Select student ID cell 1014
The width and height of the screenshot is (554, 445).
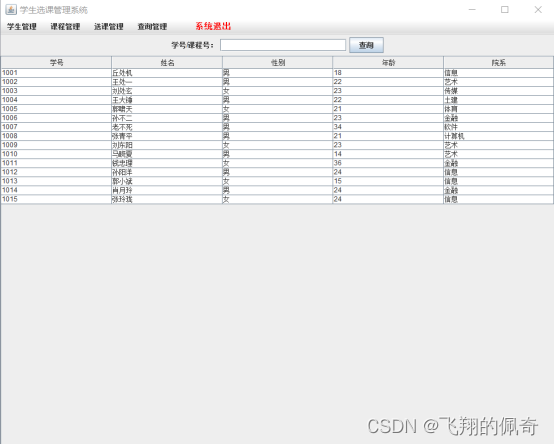point(56,190)
